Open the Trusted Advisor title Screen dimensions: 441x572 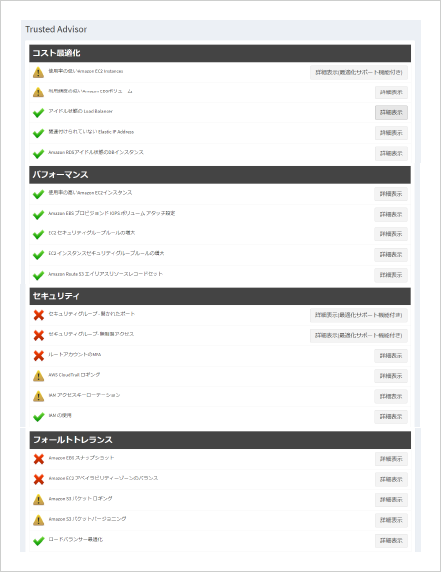tap(56, 29)
